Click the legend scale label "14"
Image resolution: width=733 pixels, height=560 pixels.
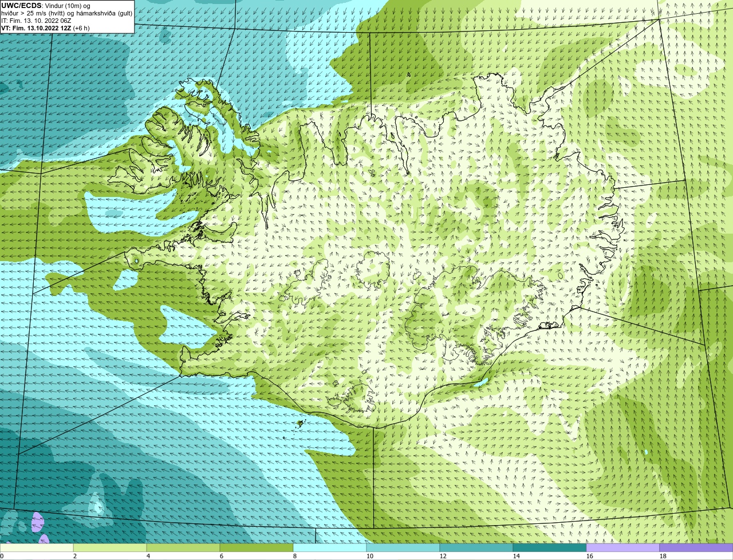[x=517, y=556]
